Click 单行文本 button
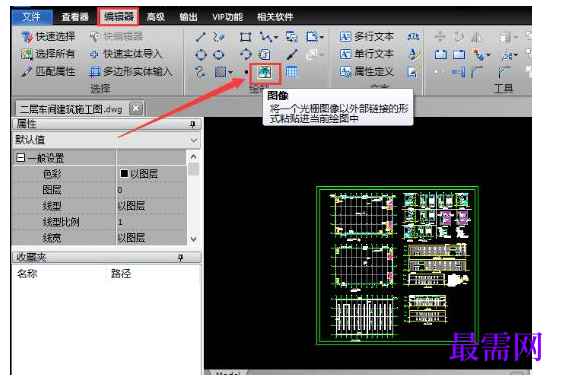Screen dimensions: 561x378 tap(366, 54)
